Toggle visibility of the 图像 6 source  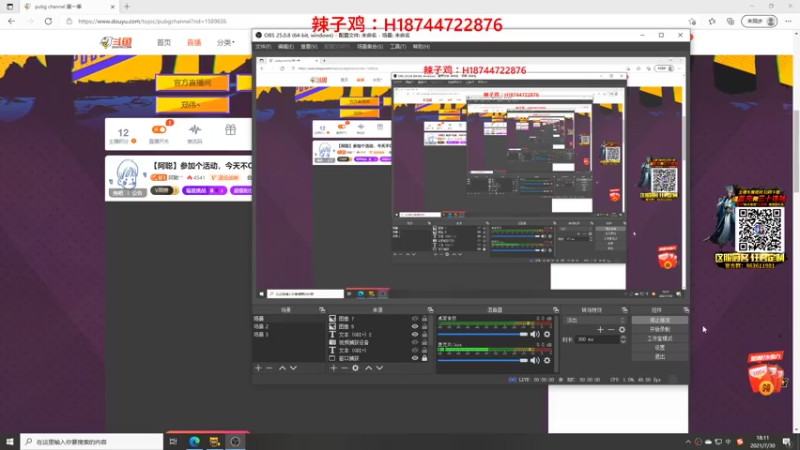point(415,327)
